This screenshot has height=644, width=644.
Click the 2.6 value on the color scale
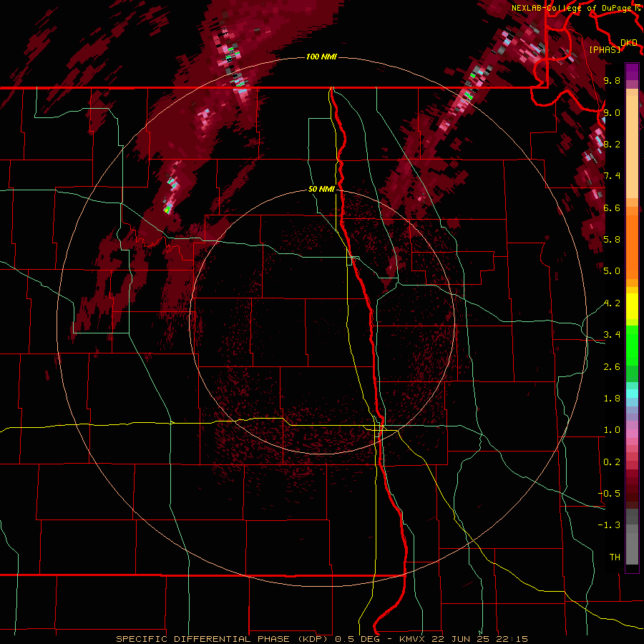click(x=612, y=367)
